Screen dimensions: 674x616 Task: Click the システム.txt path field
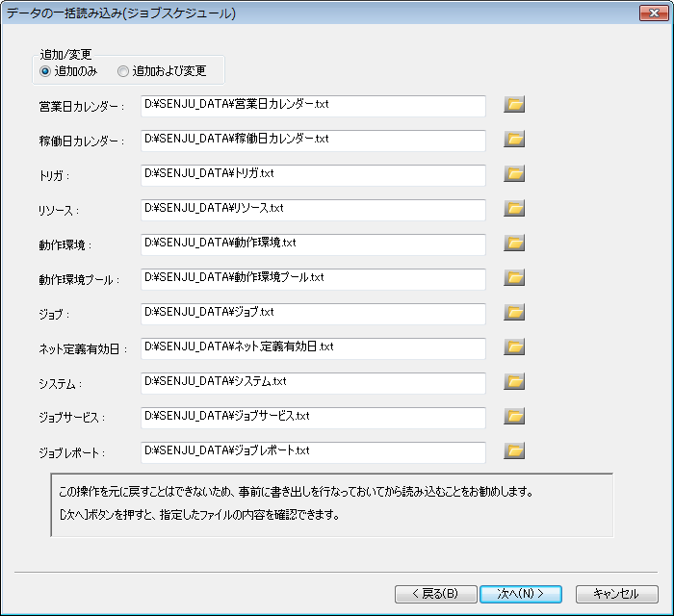tap(313, 383)
